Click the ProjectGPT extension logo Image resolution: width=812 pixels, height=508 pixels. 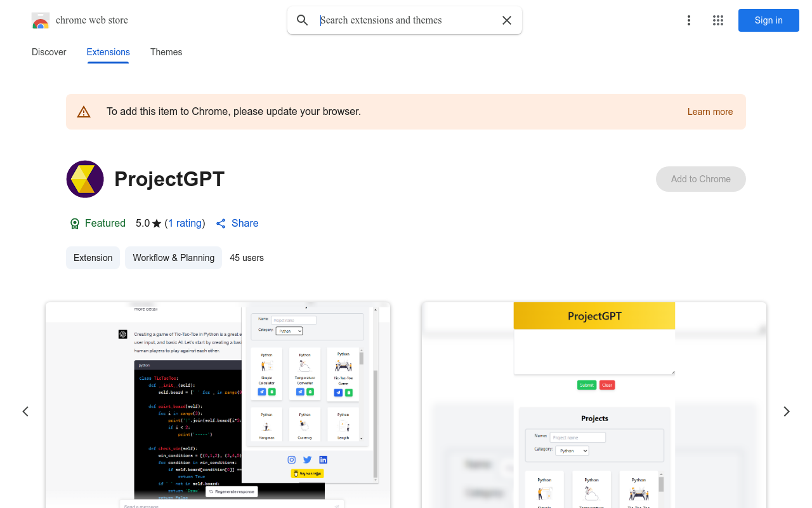(85, 179)
